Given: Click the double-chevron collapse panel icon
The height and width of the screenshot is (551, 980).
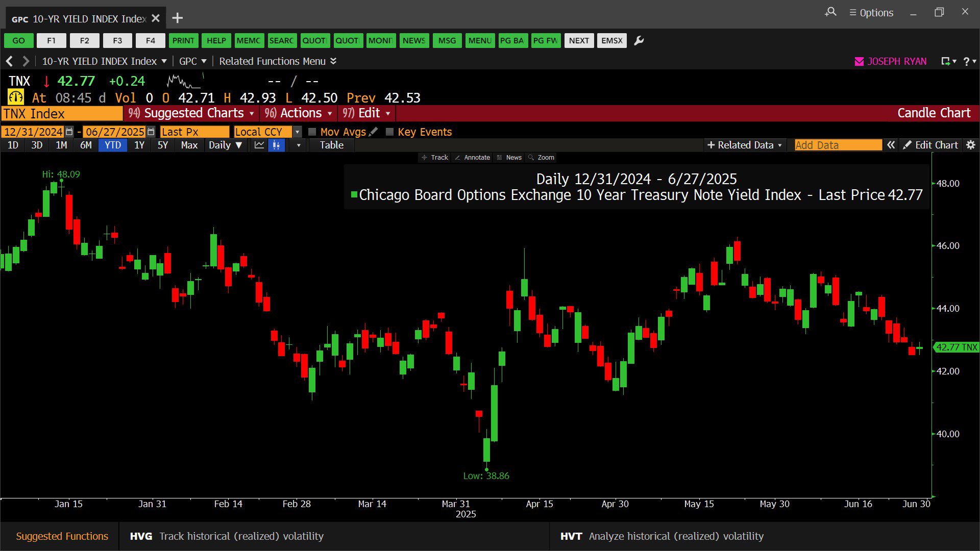Looking at the screenshot, I should click(891, 145).
